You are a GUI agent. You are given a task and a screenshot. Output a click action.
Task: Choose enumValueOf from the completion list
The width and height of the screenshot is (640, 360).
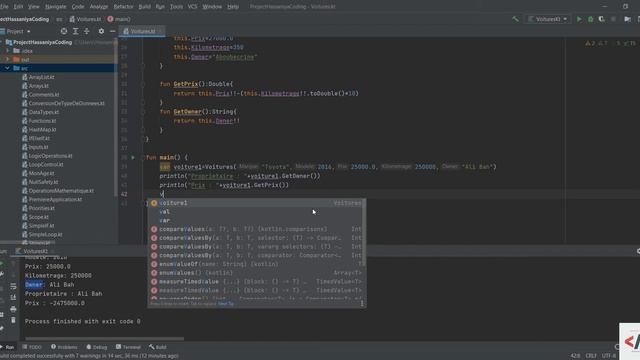tap(256, 264)
